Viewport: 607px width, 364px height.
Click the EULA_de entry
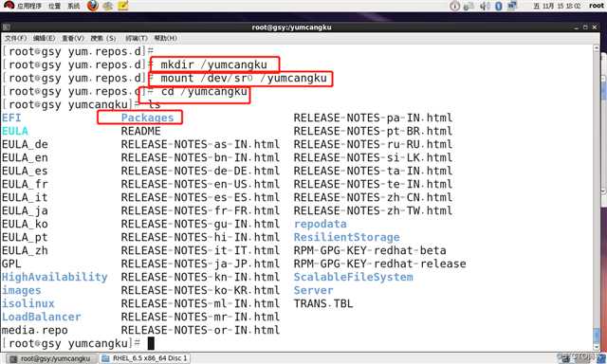click(x=25, y=144)
